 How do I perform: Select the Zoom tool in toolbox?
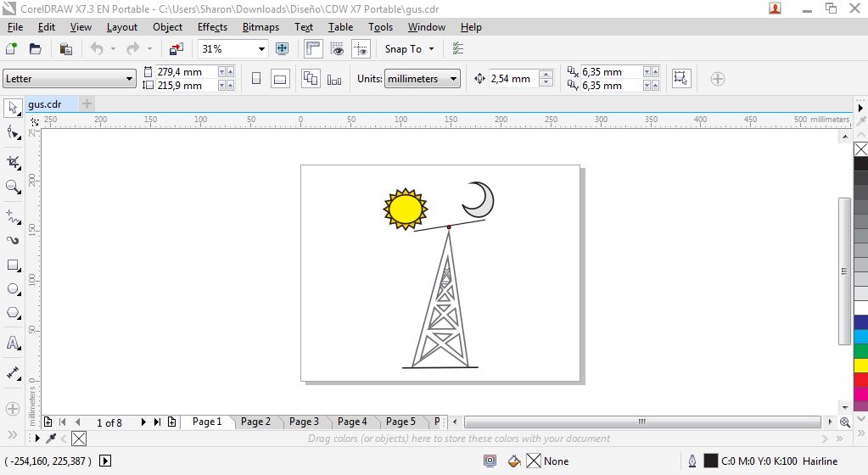(x=13, y=187)
